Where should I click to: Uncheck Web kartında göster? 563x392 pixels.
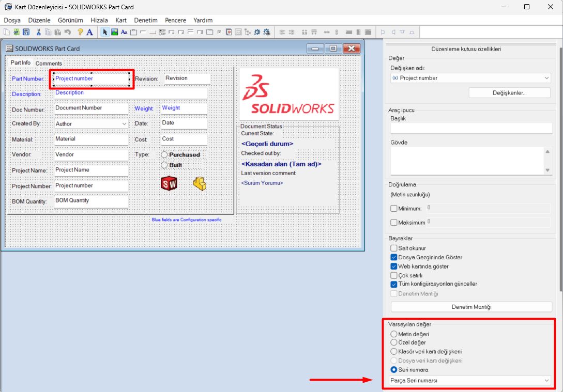pyautogui.click(x=394, y=266)
